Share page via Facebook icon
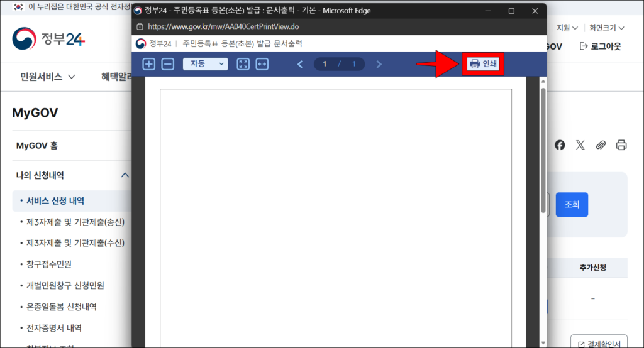The width and height of the screenshot is (644, 348). tap(560, 145)
